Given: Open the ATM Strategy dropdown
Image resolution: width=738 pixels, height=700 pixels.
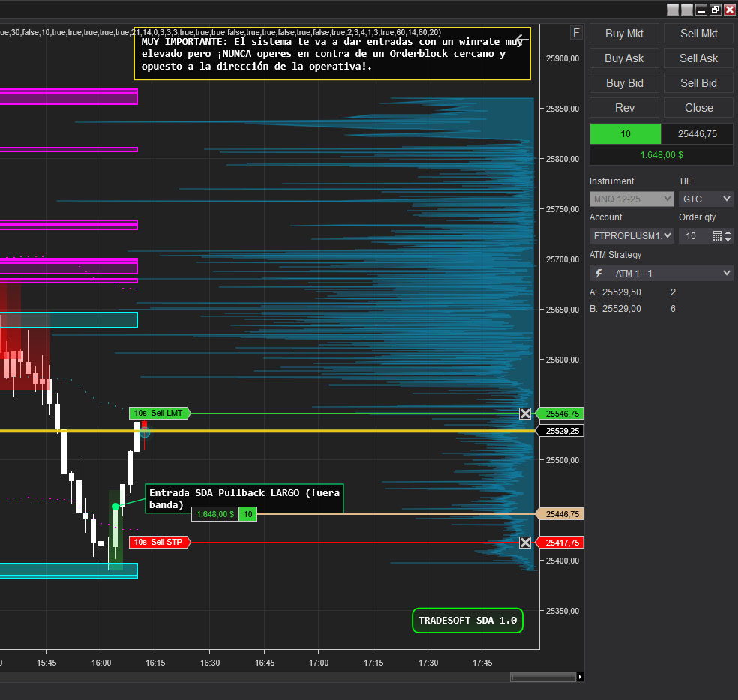Looking at the screenshot, I should tap(661, 274).
